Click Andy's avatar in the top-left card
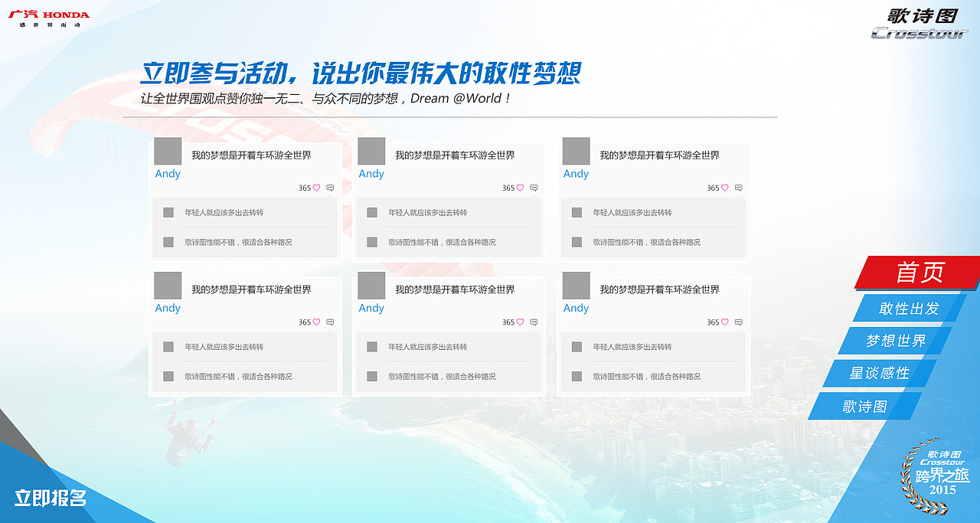Image resolution: width=980 pixels, height=523 pixels. [168, 151]
